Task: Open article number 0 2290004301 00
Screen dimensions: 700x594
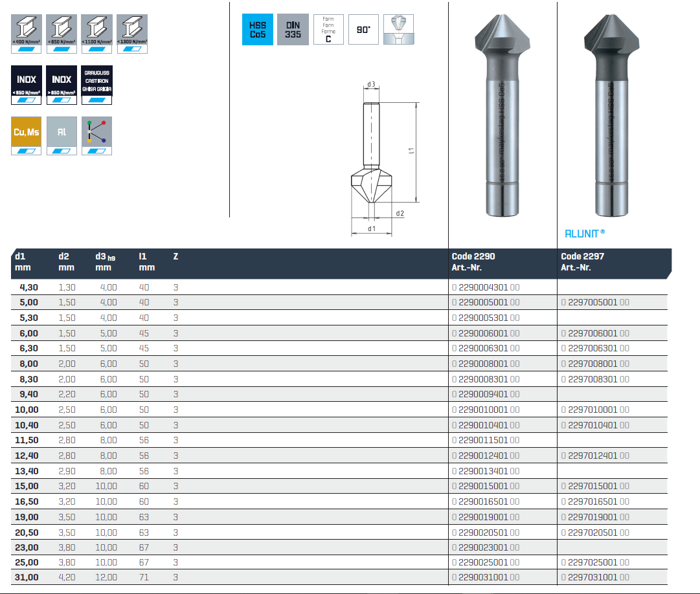Action: click(486, 287)
